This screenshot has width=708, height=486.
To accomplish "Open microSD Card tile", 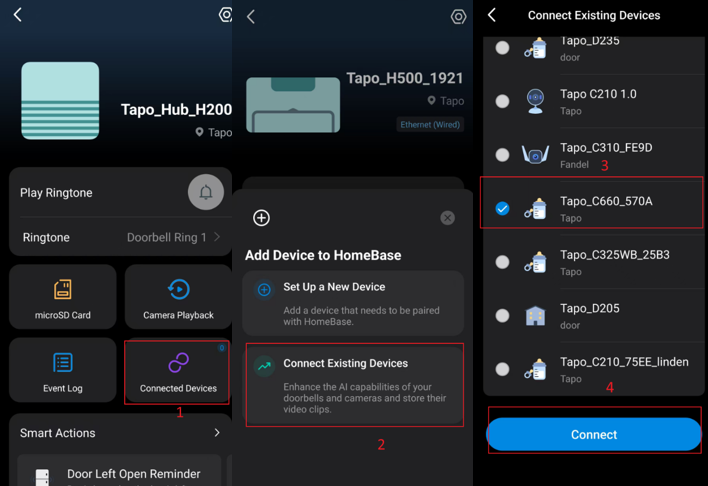I will click(63, 297).
